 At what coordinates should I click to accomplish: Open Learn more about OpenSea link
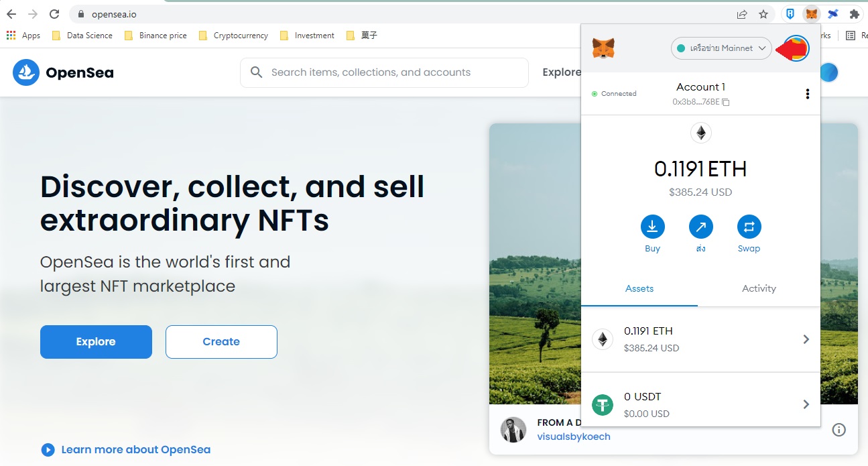pos(135,450)
